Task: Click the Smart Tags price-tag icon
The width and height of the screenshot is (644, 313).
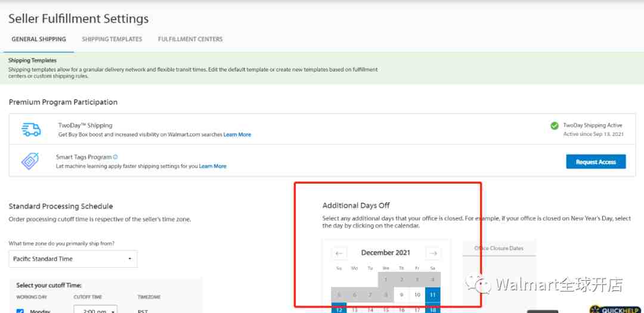Action: tap(30, 161)
